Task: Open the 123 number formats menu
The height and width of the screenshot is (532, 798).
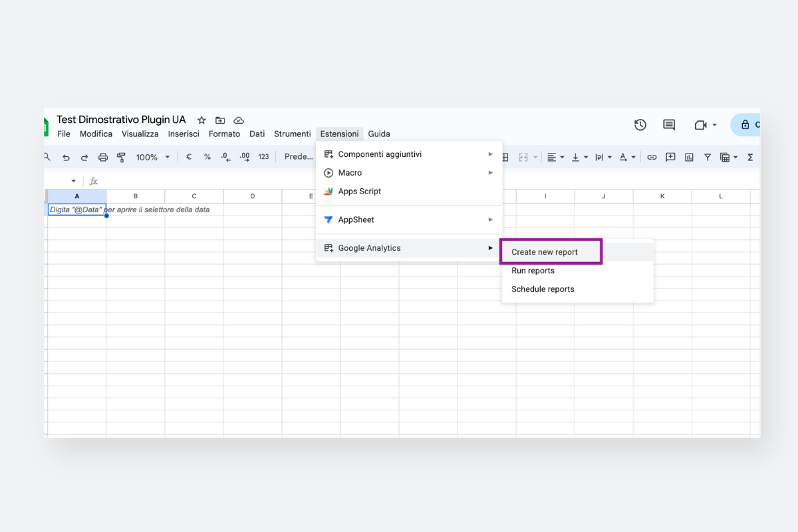Action: point(264,157)
